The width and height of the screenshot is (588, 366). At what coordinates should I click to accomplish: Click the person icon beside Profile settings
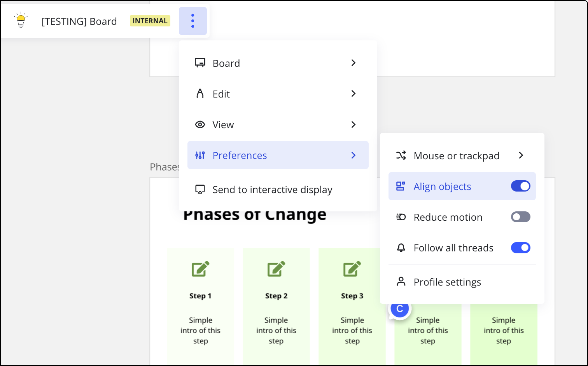401,282
